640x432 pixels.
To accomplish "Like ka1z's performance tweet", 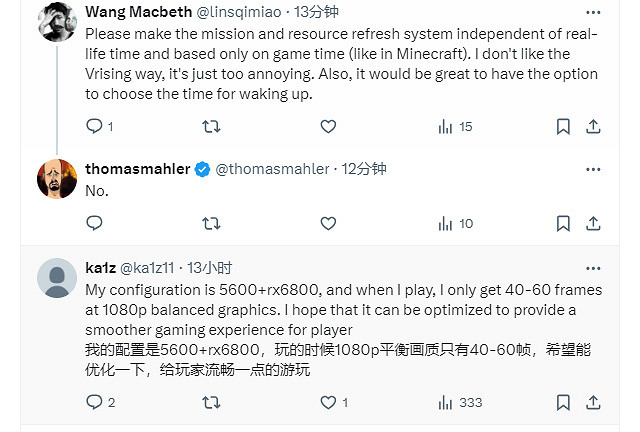I will 328,402.
